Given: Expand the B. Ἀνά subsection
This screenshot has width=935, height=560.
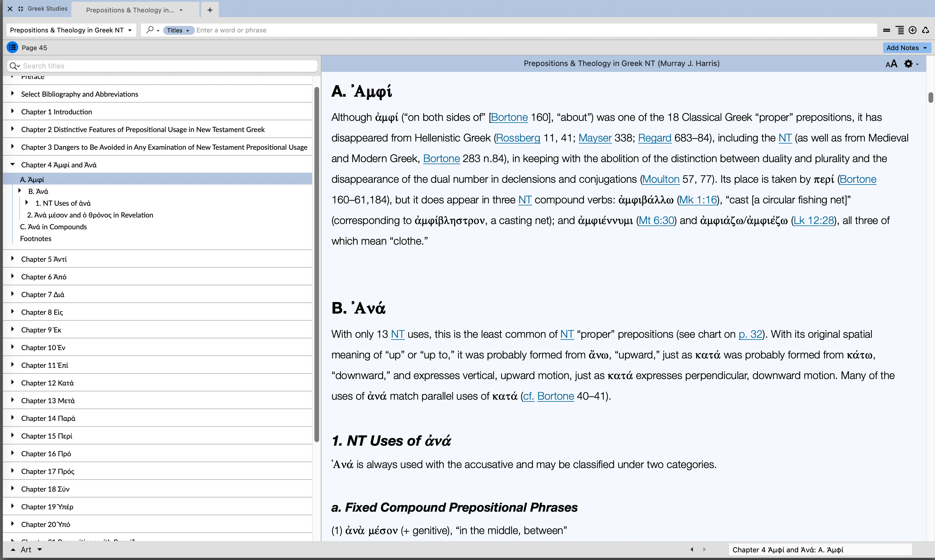Looking at the screenshot, I should tap(20, 191).
